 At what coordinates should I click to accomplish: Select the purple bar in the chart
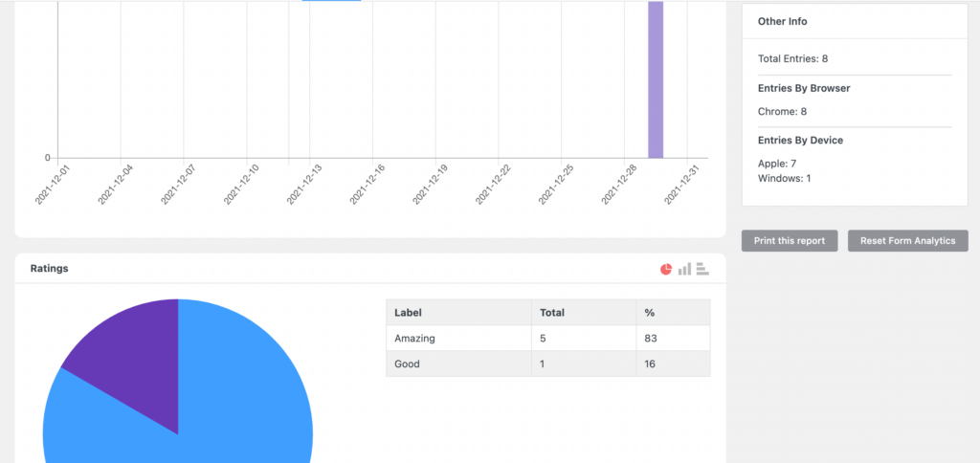(x=656, y=79)
